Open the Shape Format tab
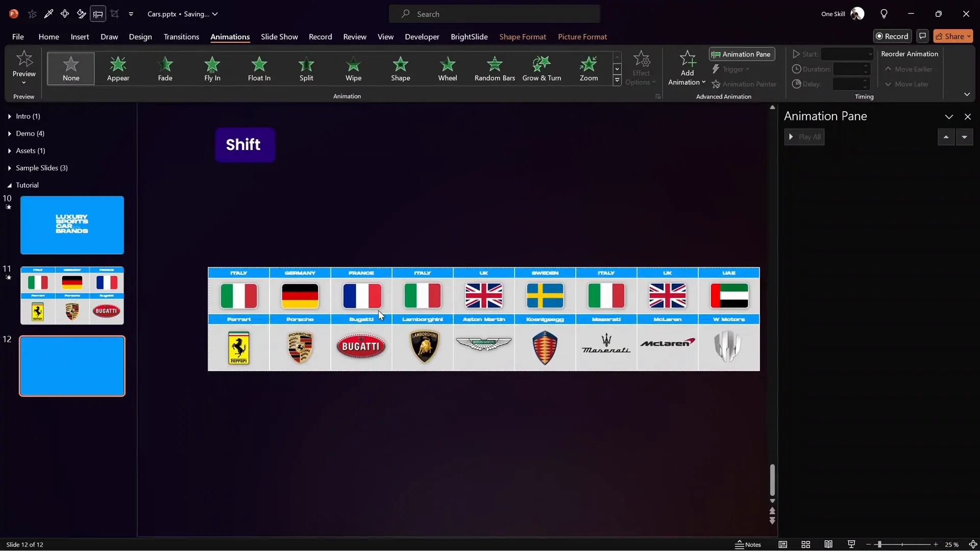This screenshot has width=980, height=551. [x=523, y=37]
